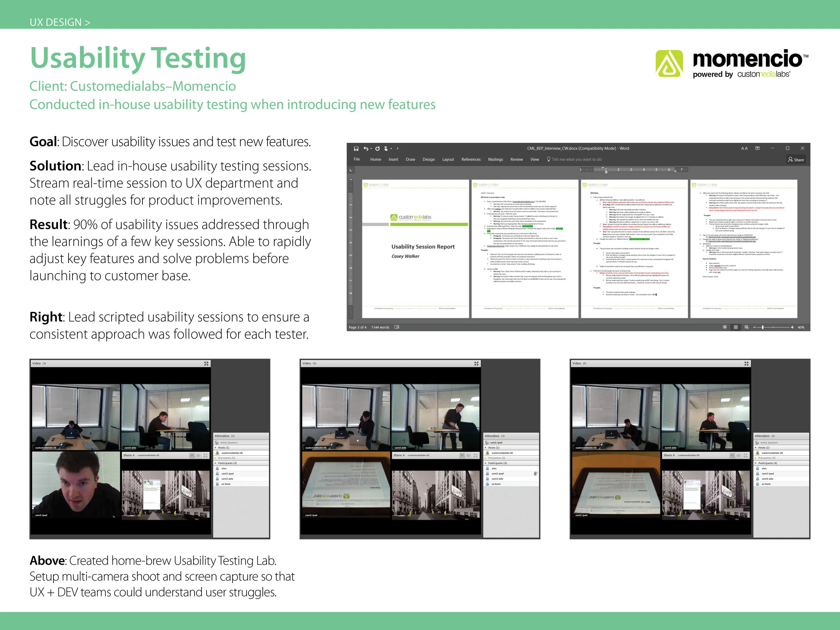Click the '1144 words' count in the status bar
The width and height of the screenshot is (840, 630).
pos(380,327)
